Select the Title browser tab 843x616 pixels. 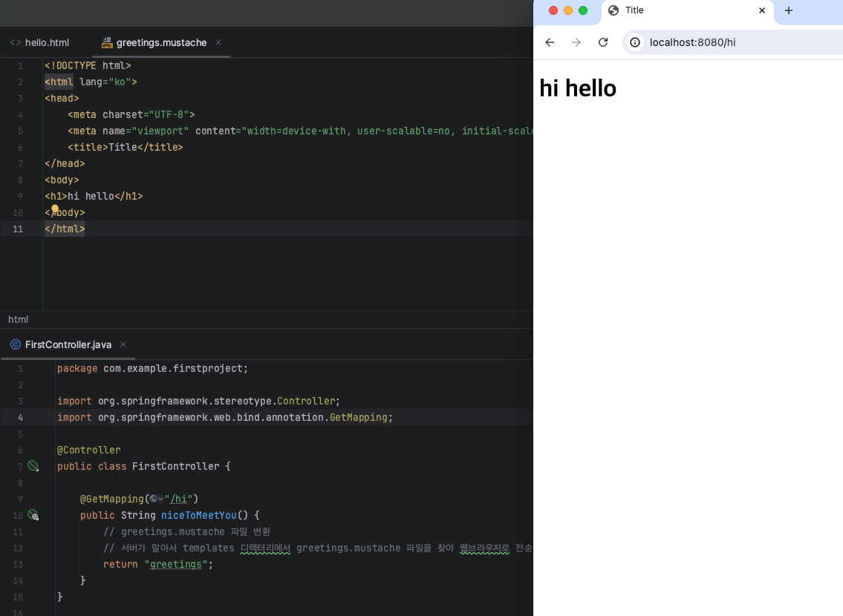coord(688,10)
